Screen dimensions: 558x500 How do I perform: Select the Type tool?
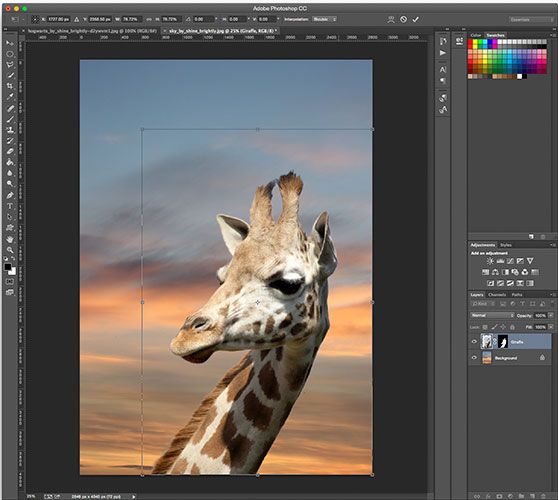pos(10,206)
